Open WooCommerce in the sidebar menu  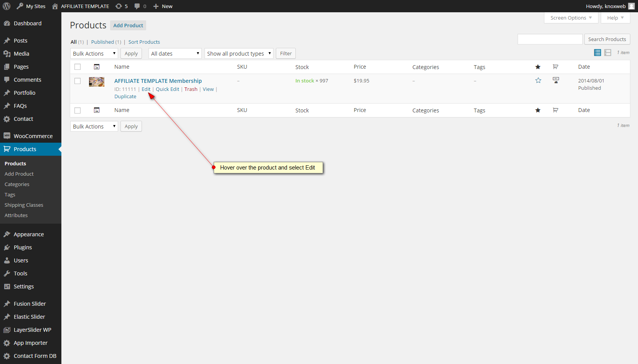[33, 136]
